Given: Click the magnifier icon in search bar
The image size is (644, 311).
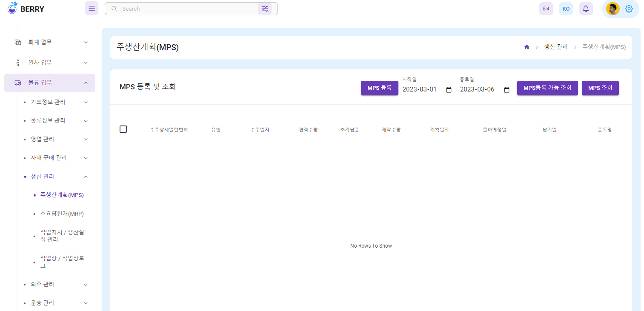Looking at the screenshot, I should 114,9.
